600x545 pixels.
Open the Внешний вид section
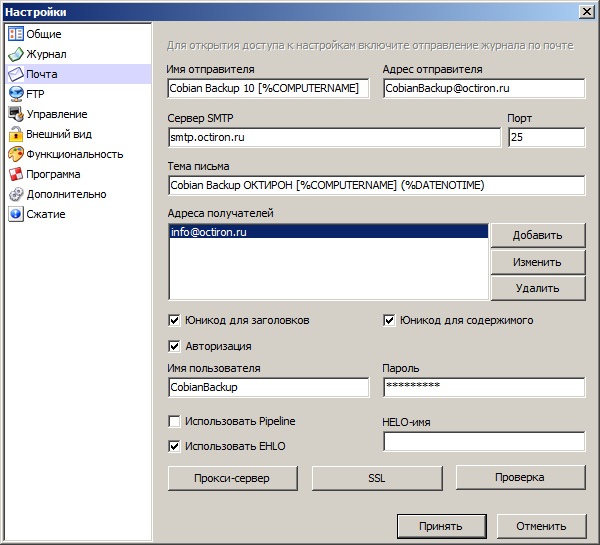tap(78, 134)
